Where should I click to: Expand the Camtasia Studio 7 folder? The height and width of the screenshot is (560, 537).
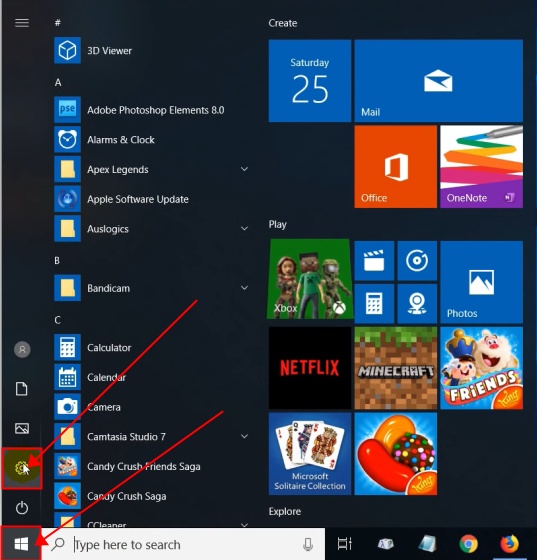pyautogui.click(x=244, y=436)
